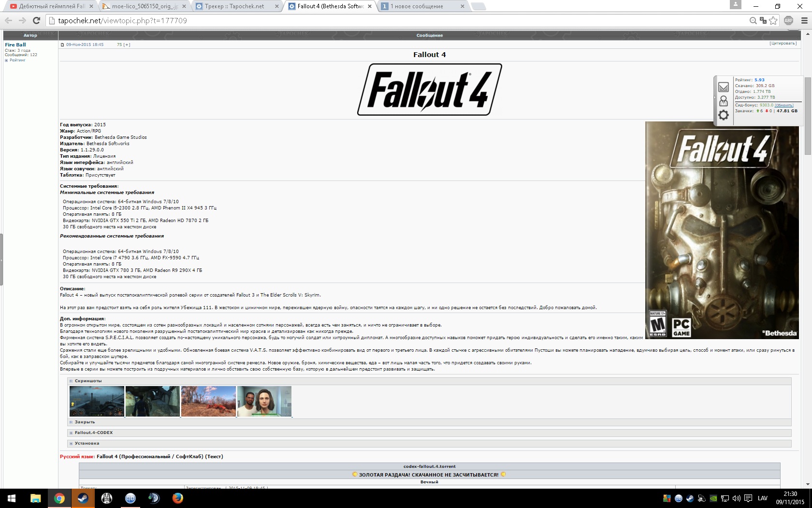Switch to the moe-lico image tab
The width and height of the screenshot is (812, 508).
click(x=145, y=6)
